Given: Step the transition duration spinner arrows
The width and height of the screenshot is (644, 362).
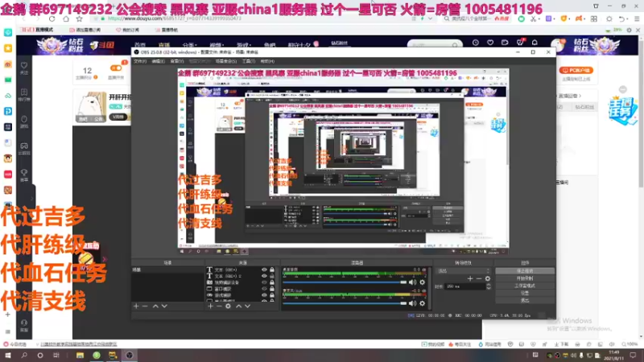Looking at the screenshot, I should coord(489,286).
